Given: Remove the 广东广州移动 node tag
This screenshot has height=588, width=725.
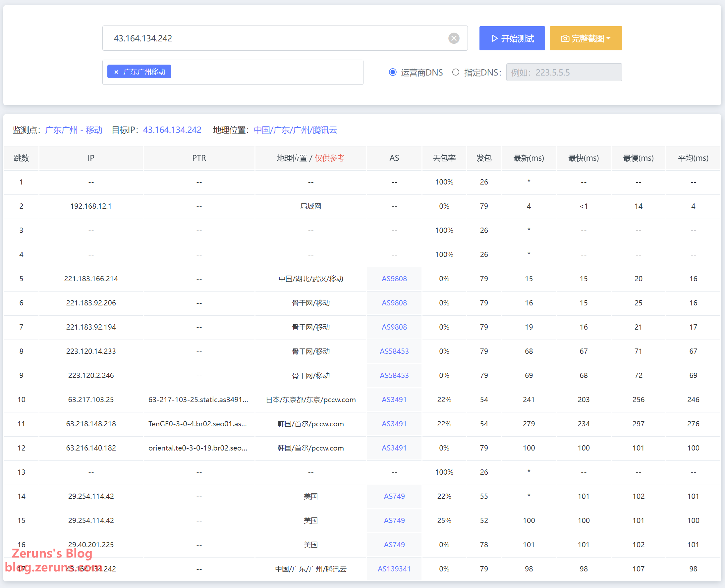Looking at the screenshot, I should point(116,72).
